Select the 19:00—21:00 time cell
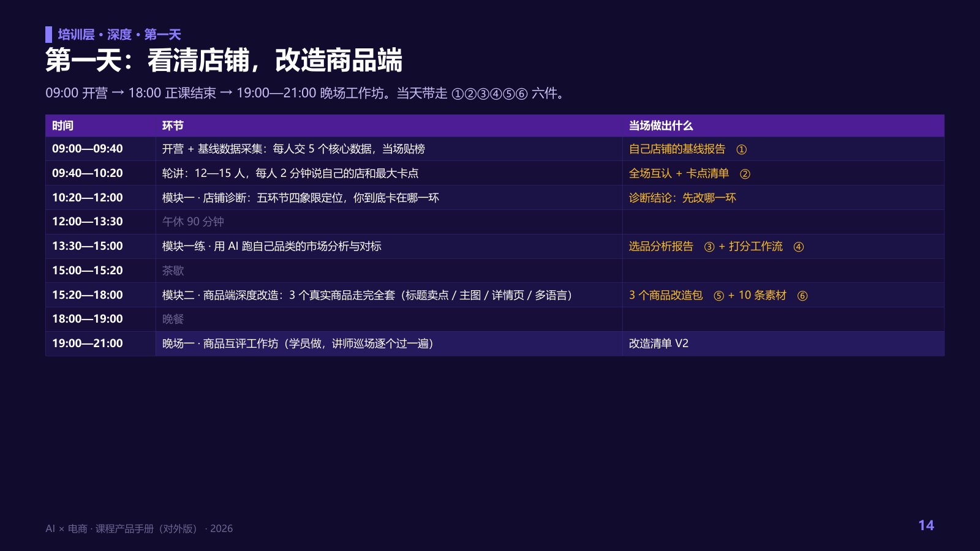The width and height of the screenshot is (980, 551). click(x=100, y=343)
